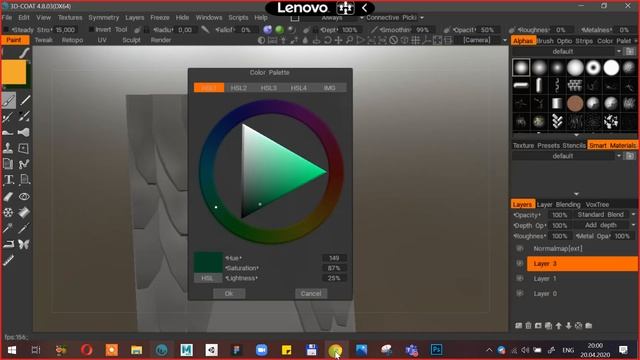
Task: Toggle visibility of Layer 0
Action: click(520, 293)
